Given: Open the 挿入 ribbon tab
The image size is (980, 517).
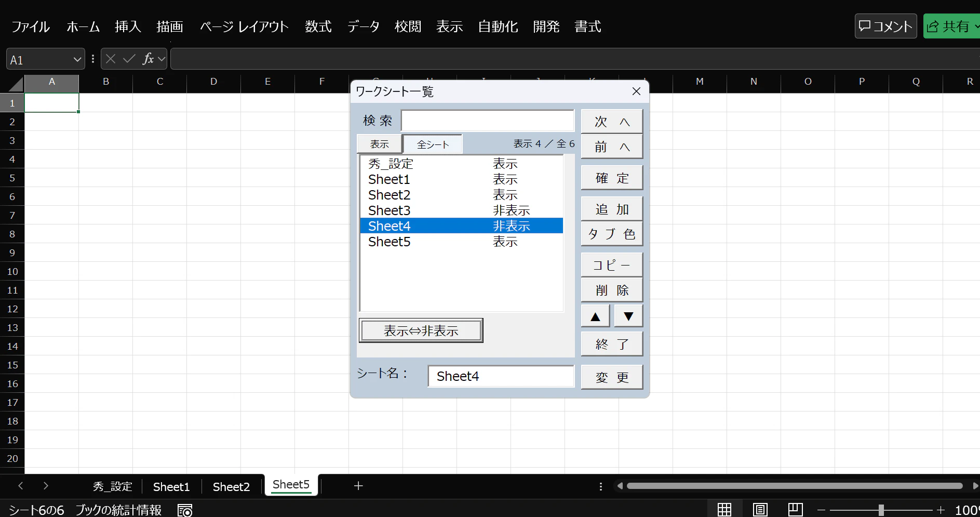Looking at the screenshot, I should tap(128, 26).
